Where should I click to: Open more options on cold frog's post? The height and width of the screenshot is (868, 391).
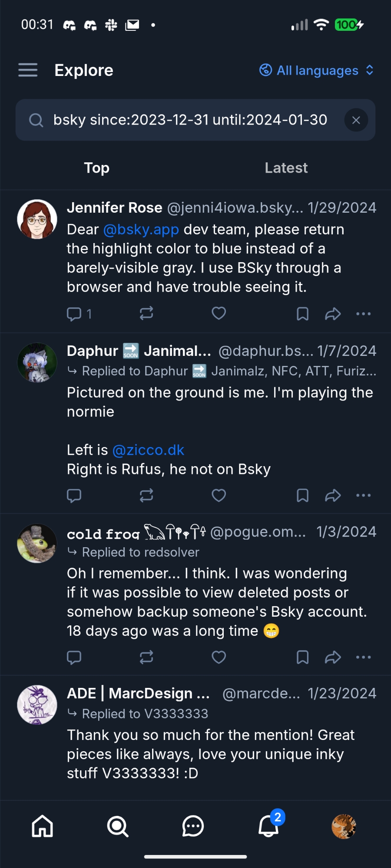(363, 657)
